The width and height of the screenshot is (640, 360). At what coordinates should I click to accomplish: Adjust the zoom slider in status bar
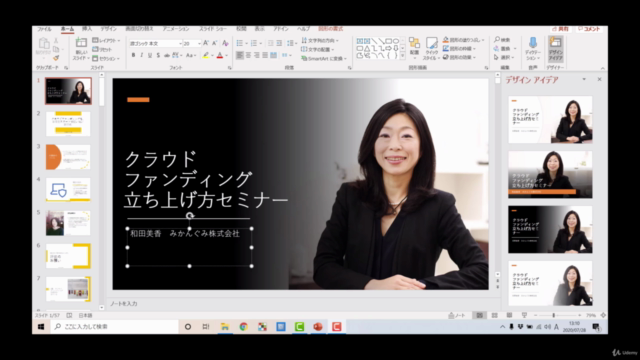coord(554,316)
